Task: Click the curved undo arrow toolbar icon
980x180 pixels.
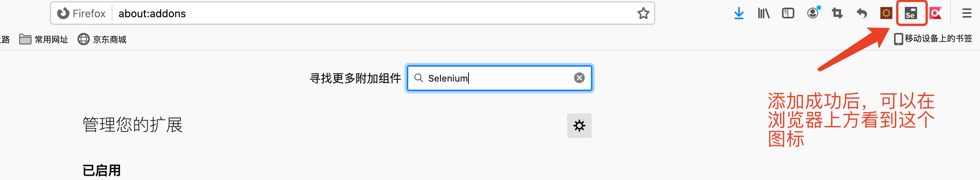Action: tap(862, 13)
